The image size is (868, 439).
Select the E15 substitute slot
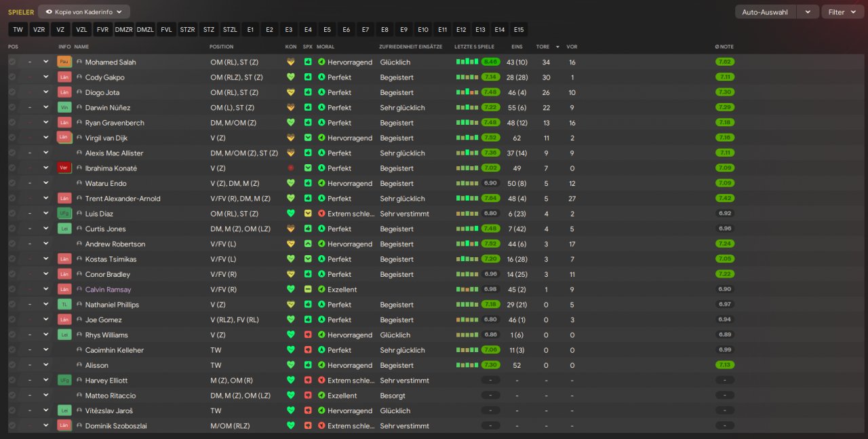click(x=519, y=29)
